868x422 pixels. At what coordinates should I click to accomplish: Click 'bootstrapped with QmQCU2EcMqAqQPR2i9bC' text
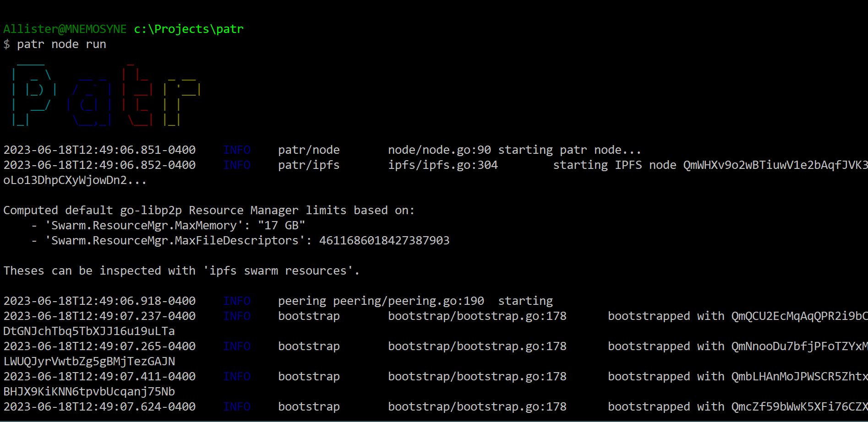(x=737, y=316)
